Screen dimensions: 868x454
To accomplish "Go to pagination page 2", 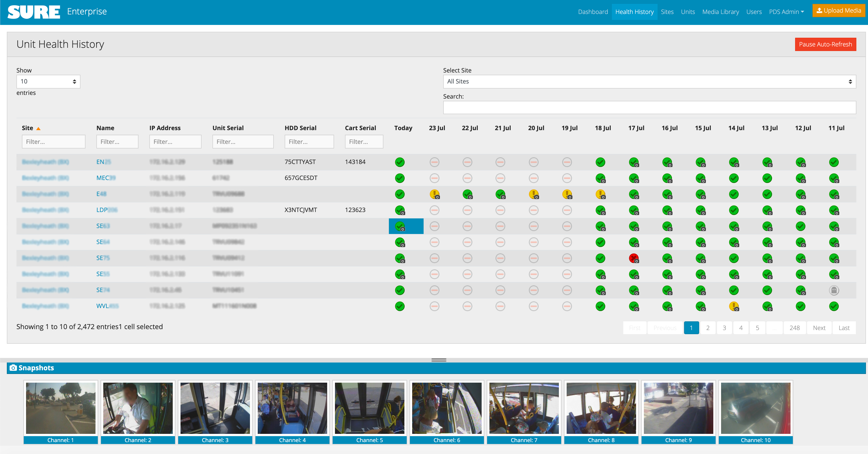I will [708, 328].
